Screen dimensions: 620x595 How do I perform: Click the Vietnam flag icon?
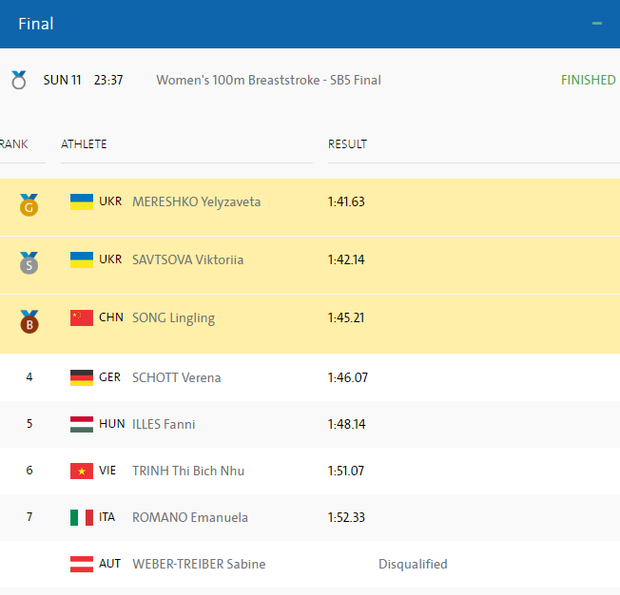tap(82, 471)
